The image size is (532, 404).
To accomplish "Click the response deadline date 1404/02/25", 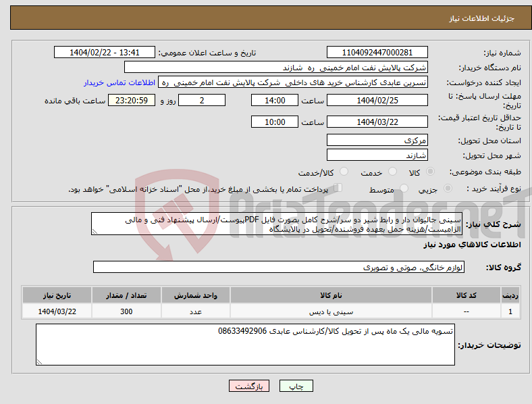I will click(377, 100).
